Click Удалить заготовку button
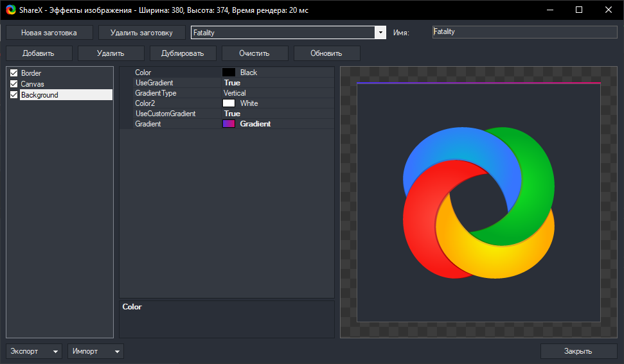This screenshot has width=624, height=364. click(x=141, y=33)
